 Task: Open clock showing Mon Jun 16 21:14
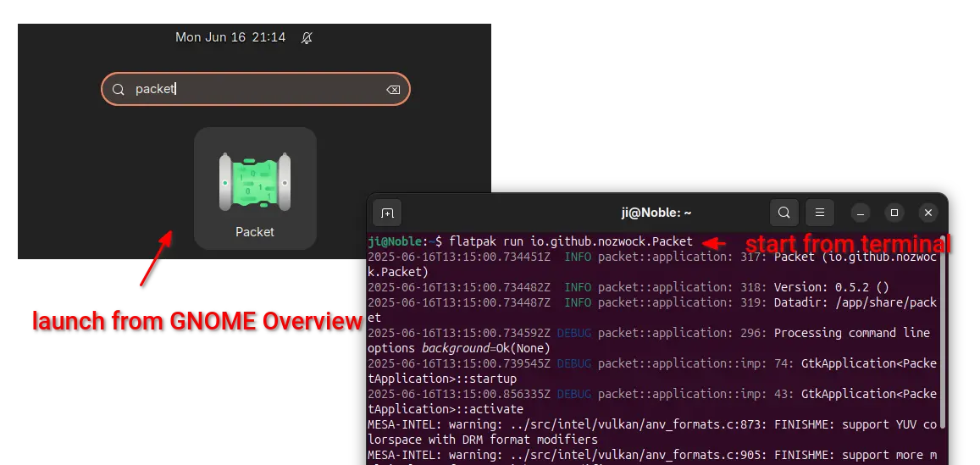point(230,37)
